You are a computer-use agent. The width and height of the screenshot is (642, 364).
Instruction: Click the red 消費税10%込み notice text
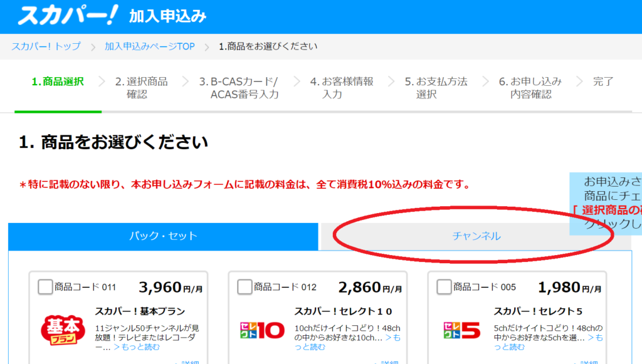[245, 184]
